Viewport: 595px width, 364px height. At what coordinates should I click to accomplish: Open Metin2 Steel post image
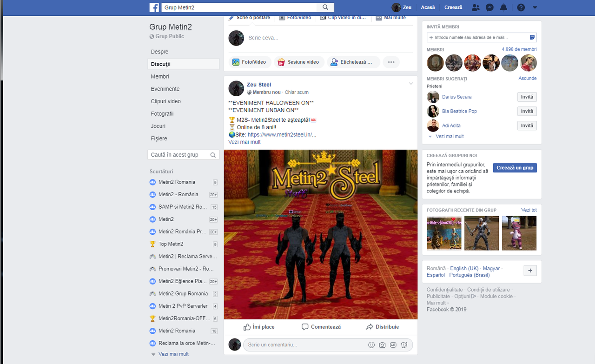[x=321, y=234]
